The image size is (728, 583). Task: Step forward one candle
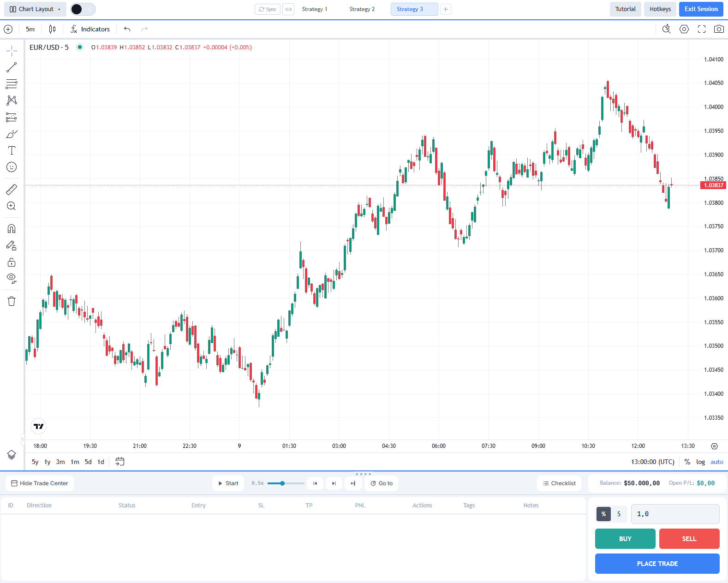tap(334, 483)
